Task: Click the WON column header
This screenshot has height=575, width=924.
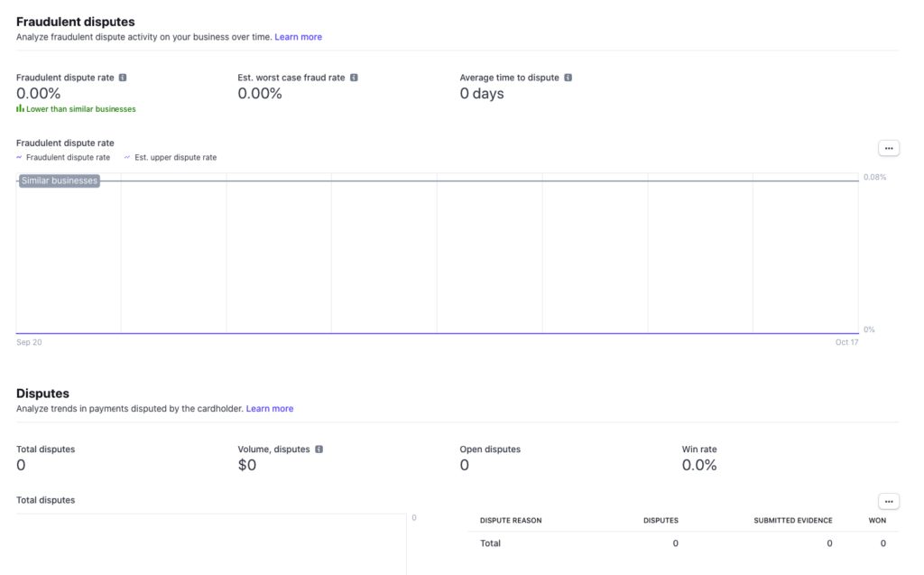Action: (876, 520)
